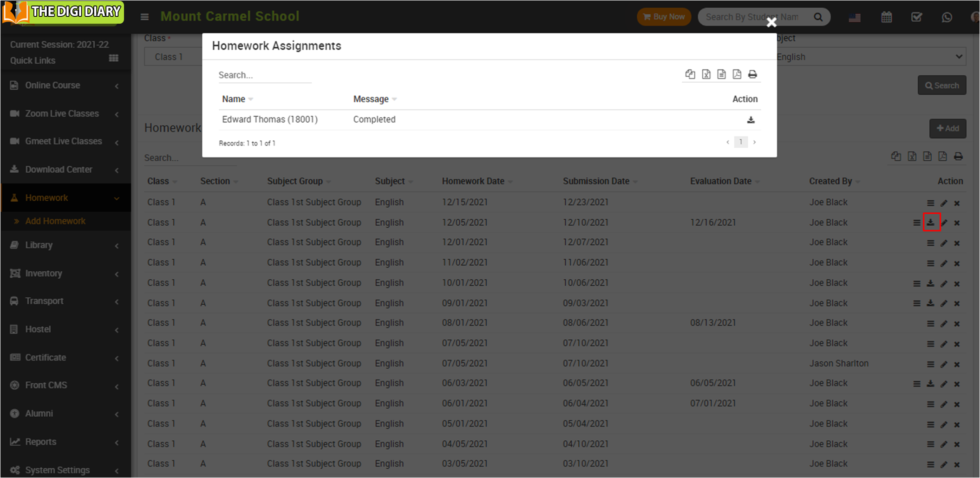
Task: Open the language flag selector
Action: click(855, 17)
